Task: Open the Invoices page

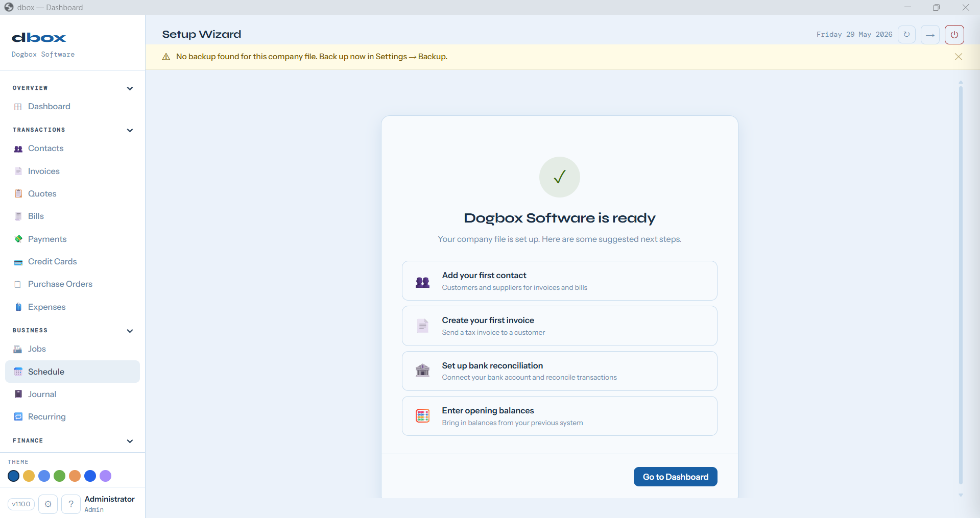Action: point(73,171)
